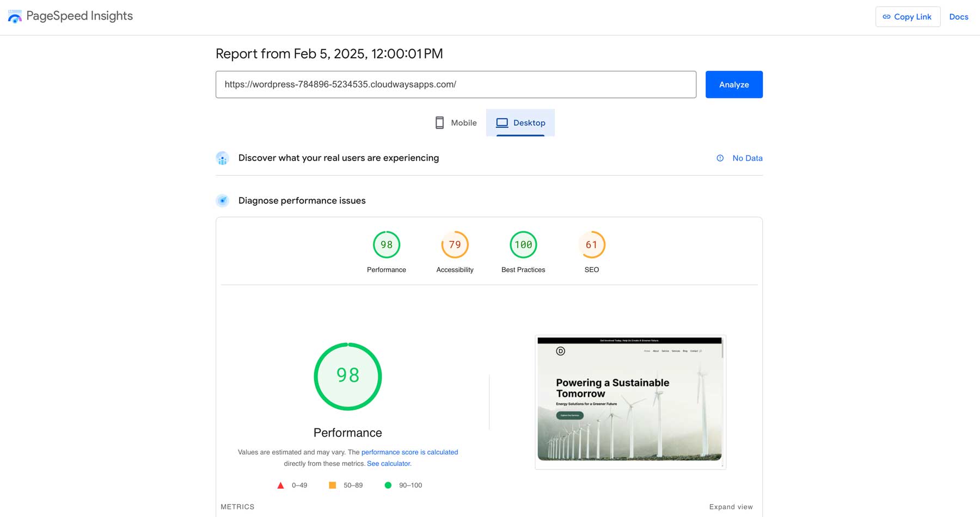Click the SEO score circle showing 61
Screen dimensions: 980x517
(592, 245)
